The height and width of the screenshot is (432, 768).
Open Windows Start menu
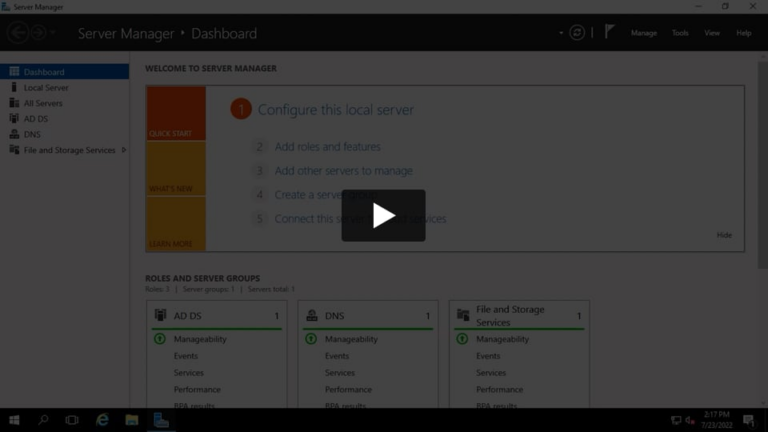14,420
